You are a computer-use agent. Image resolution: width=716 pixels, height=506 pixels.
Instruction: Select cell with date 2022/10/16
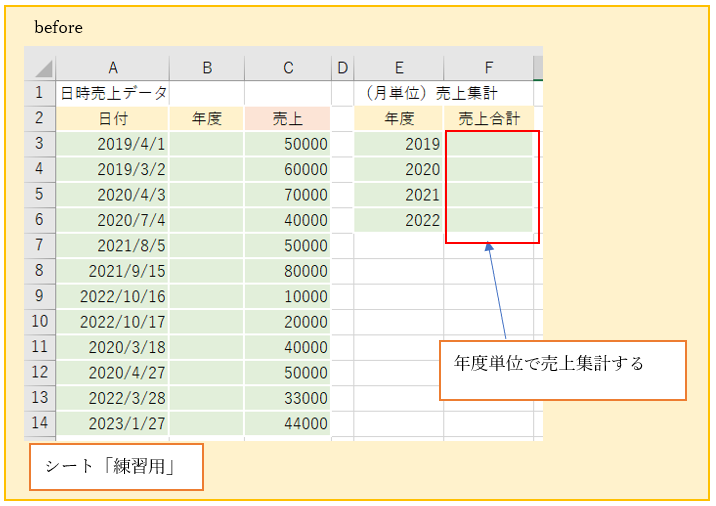point(113,297)
